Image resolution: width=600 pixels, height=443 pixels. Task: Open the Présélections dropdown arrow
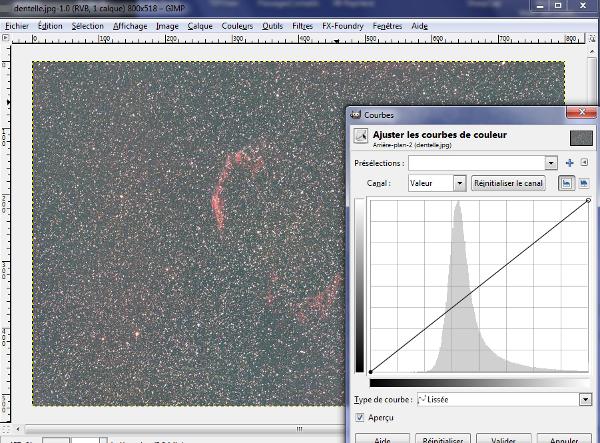click(x=551, y=163)
